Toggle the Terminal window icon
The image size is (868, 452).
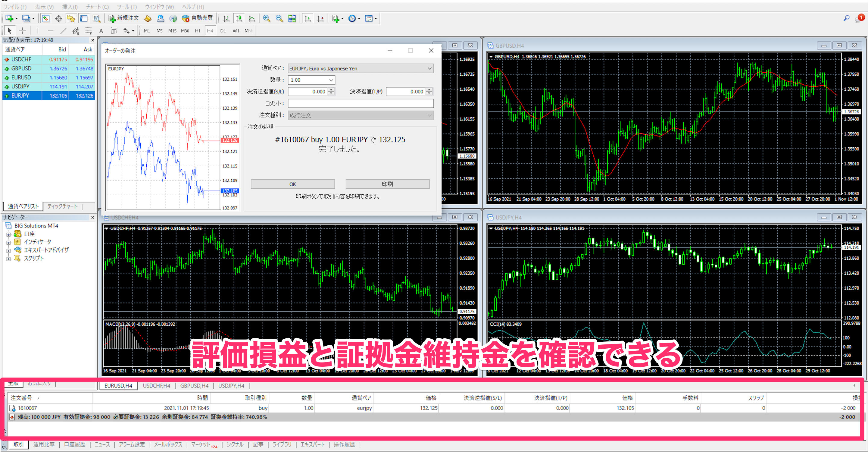tap(83, 18)
